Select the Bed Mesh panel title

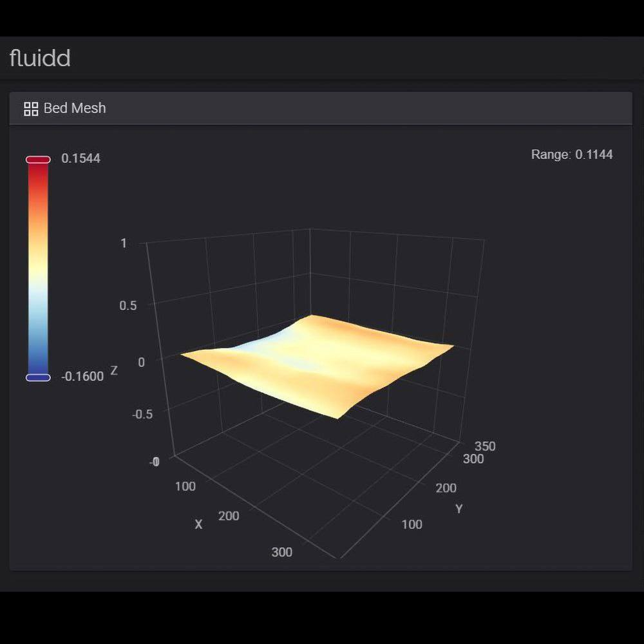point(75,108)
